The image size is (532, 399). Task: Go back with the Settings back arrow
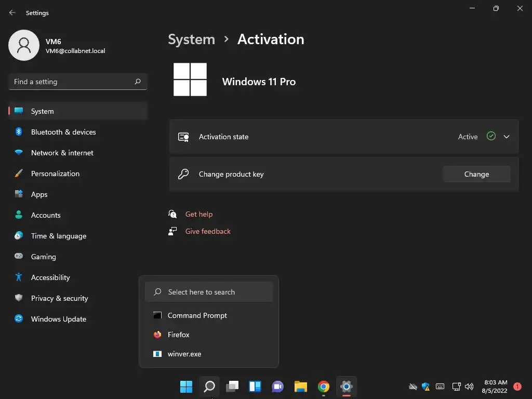tap(12, 12)
